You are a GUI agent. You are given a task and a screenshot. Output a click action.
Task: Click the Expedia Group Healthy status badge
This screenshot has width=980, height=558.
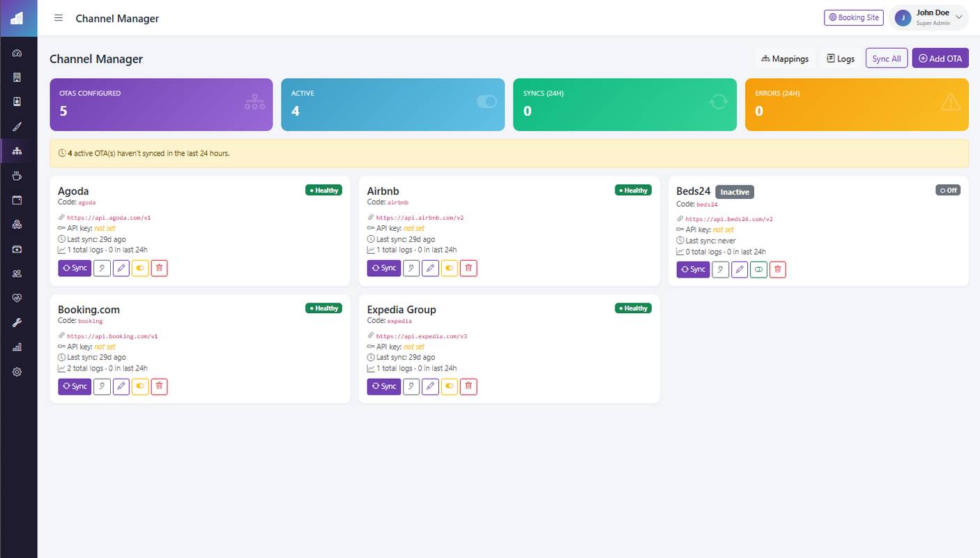tap(633, 308)
